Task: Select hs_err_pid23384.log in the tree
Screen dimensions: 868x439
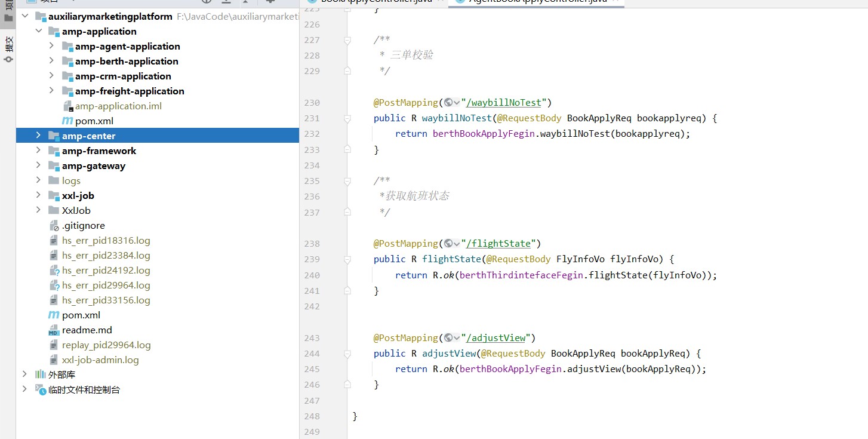Action: tap(106, 255)
